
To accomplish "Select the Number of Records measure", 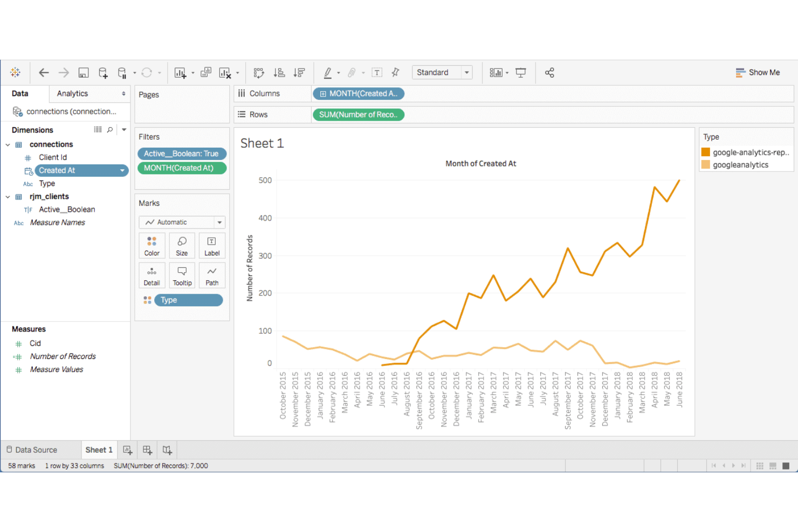I will pos(63,356).
